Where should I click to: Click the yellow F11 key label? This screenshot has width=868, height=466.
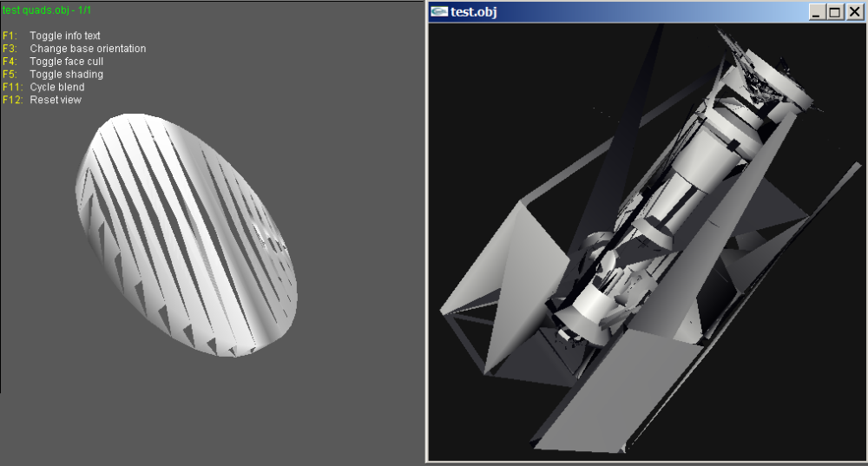(x=11, y=87)
